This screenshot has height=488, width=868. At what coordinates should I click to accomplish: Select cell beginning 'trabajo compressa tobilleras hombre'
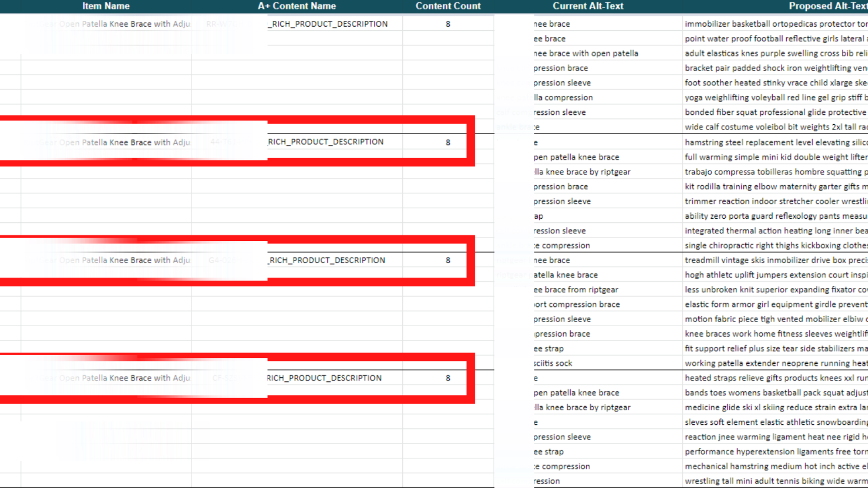(x=775, y=172)
